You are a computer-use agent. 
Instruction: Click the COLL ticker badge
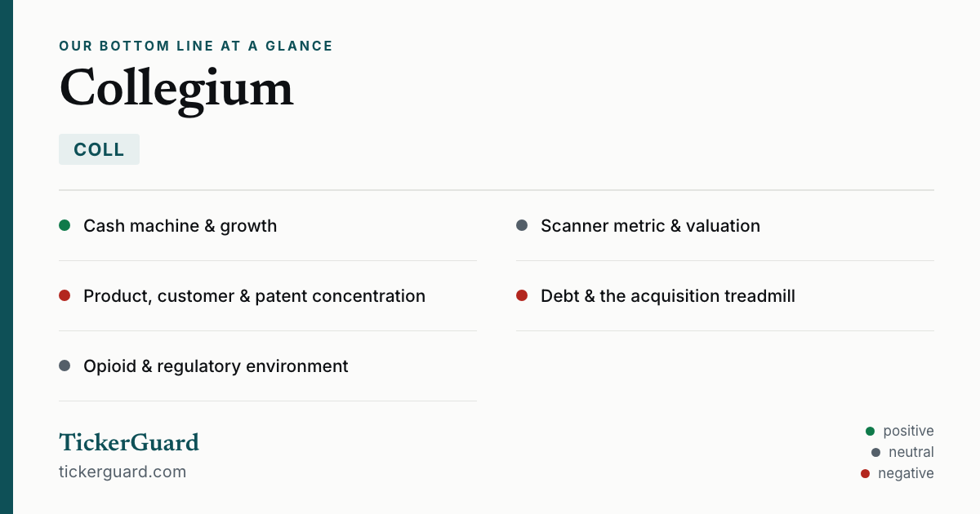click(x=99, y=149)
